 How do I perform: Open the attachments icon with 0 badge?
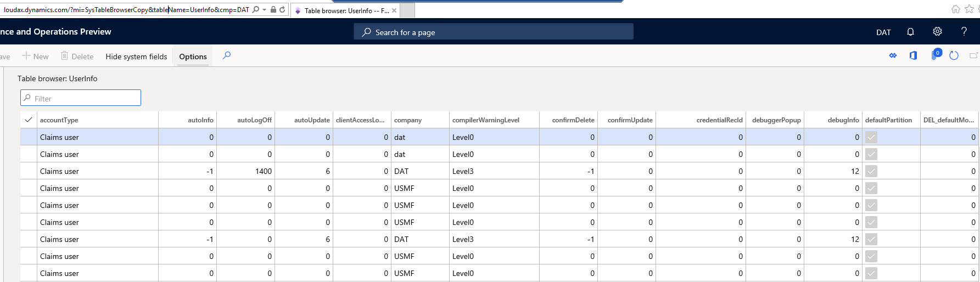point(936,55)
